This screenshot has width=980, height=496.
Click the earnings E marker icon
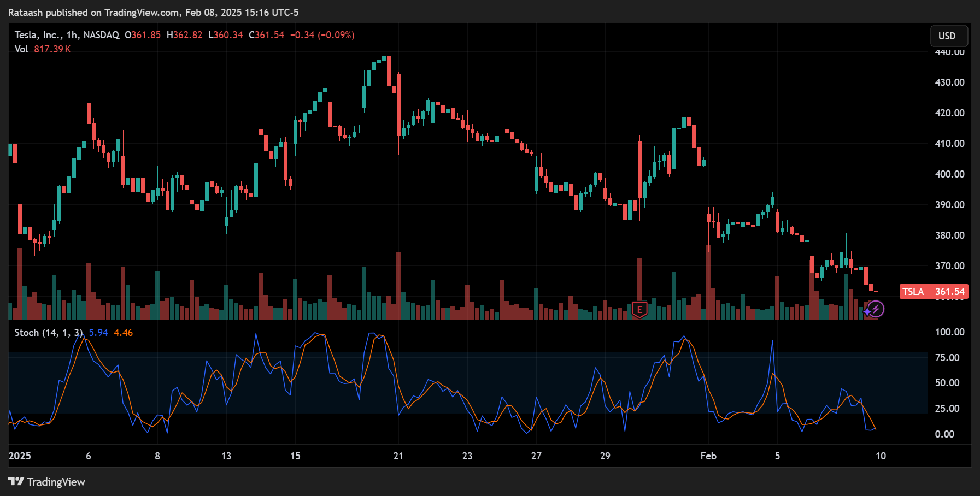click(639, 309)
